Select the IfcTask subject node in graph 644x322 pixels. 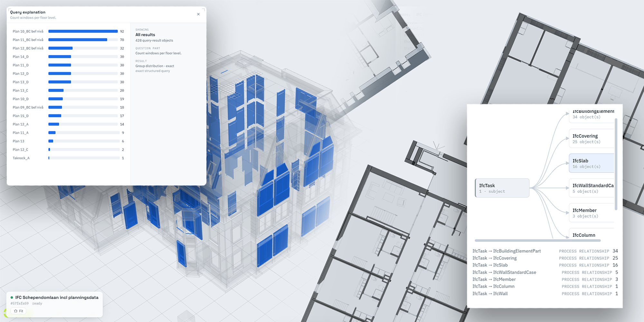point(502,188)
